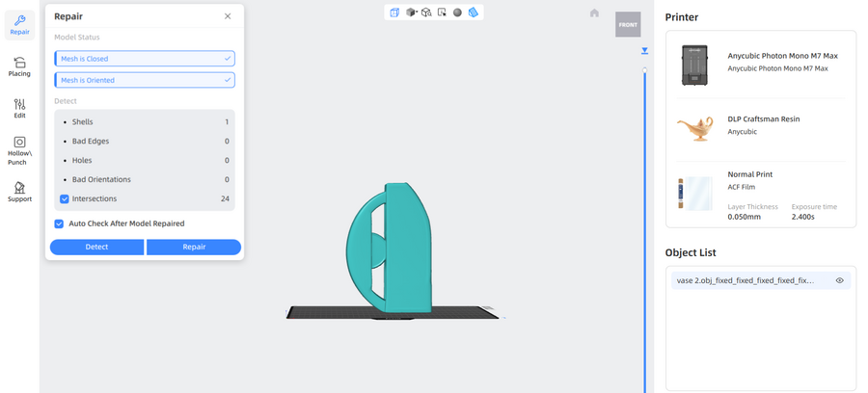Select the Anycubic Photon Mono M7 Max title
868x393 pixels.
click(x=782, y=56)
